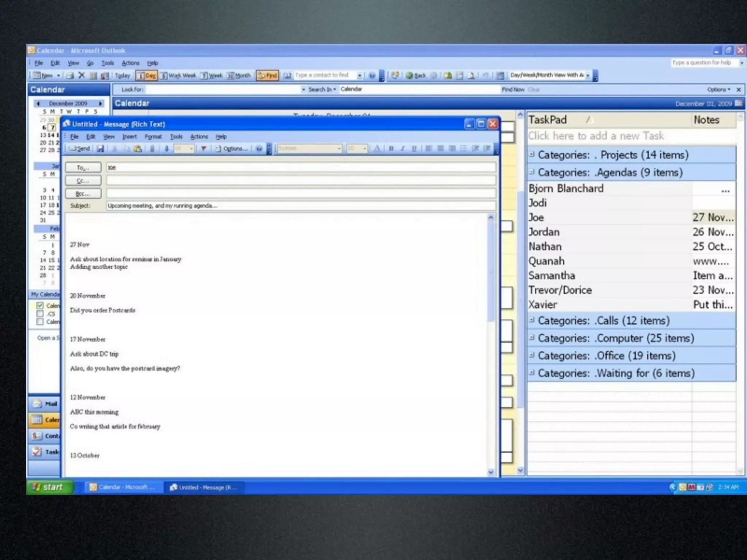Open the New button dropdown arrow
The width and height of the screenshot is (747, 560).
[58, 75]
